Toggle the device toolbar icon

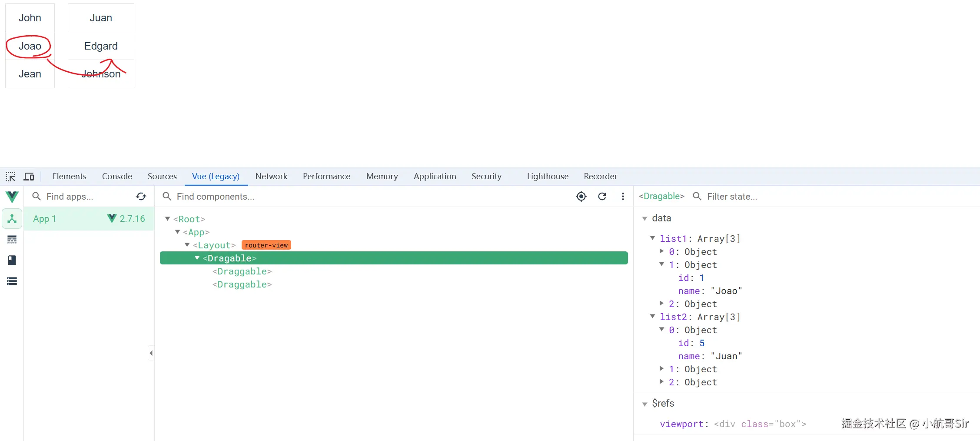pyautogui.click(x=29, y=177)
